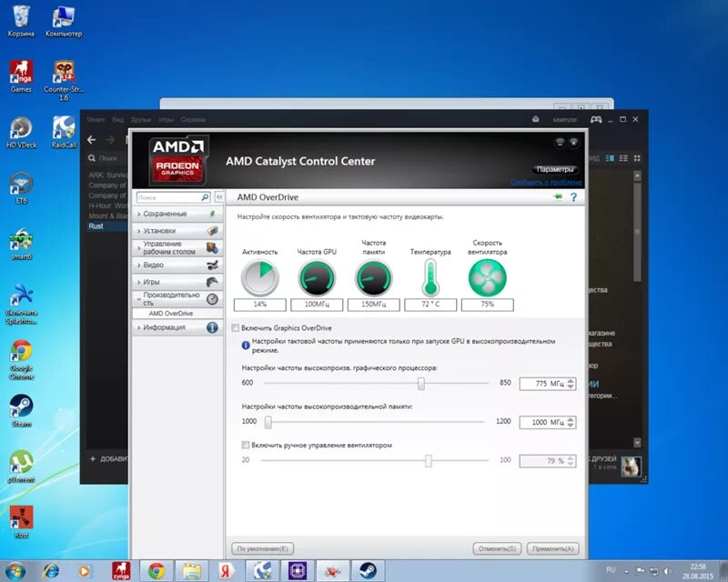Open the Сообщить о проблеме link

point(546,182)
